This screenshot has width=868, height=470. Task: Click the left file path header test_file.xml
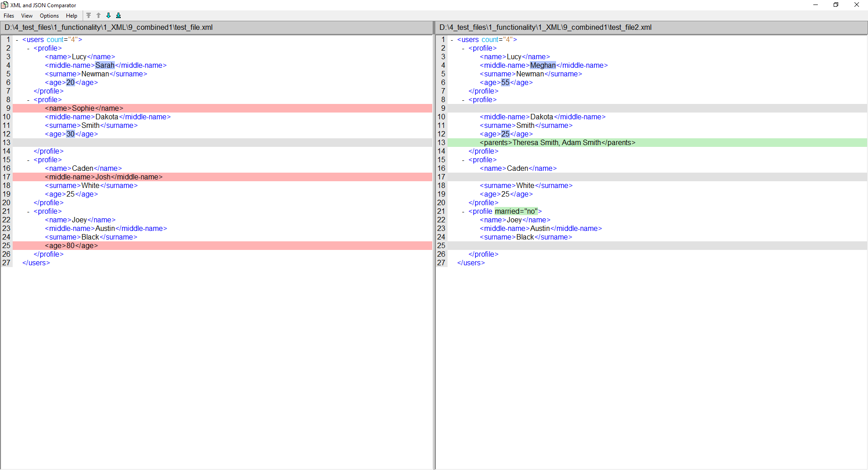pyautogui.click(x=108, y=28)
